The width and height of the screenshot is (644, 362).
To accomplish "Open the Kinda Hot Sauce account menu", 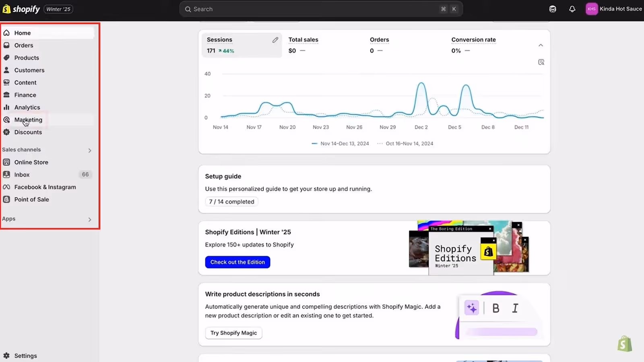I will pos(614,9).
